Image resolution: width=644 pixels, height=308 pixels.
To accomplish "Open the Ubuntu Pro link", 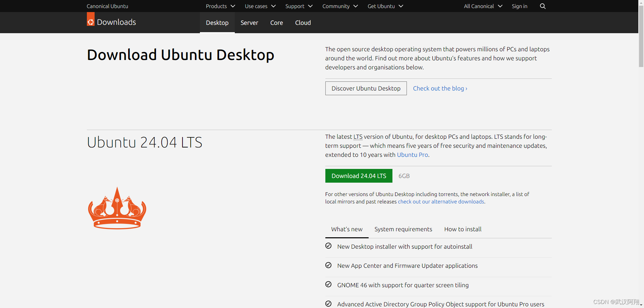I will 412,155.
